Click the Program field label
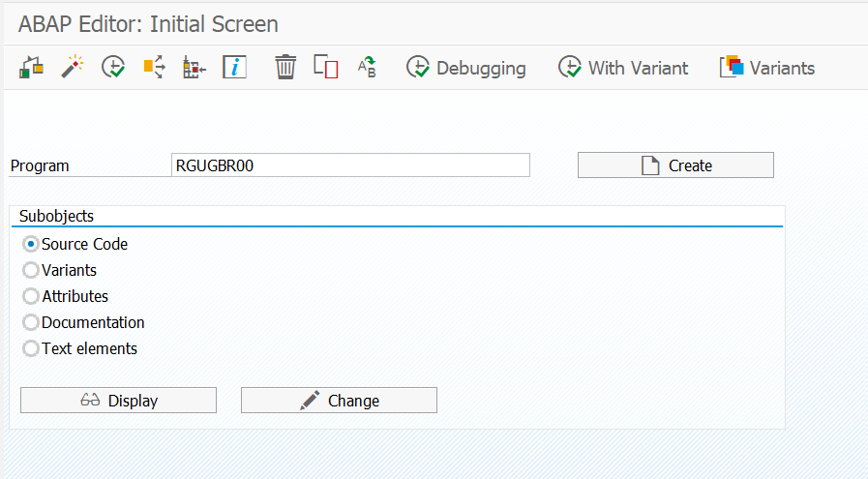 pos(40,165)
